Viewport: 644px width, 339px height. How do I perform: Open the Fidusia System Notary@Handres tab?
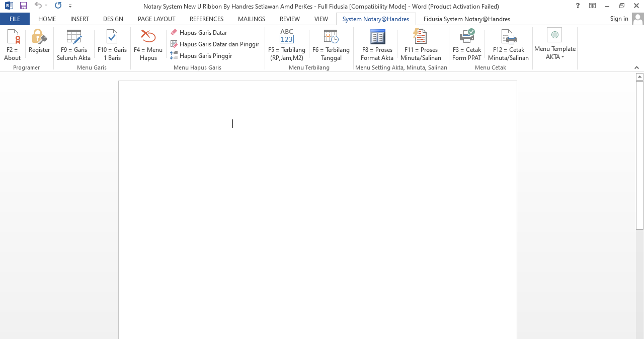pos(467,19)
